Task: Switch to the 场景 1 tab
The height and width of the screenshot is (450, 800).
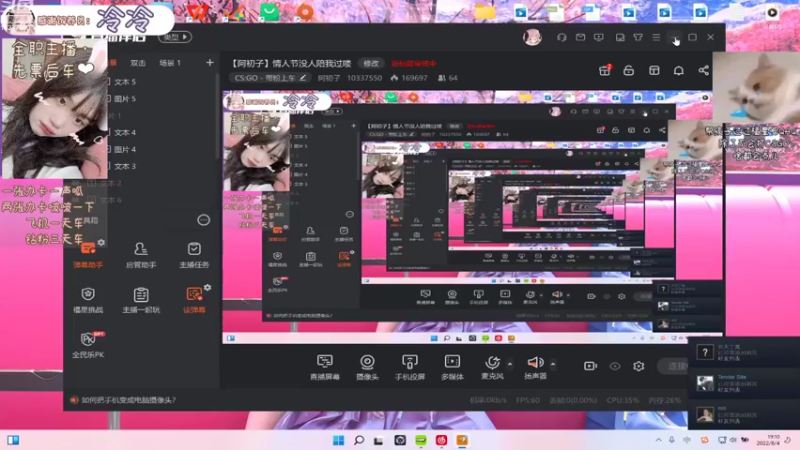Action: tap(170, 63)
